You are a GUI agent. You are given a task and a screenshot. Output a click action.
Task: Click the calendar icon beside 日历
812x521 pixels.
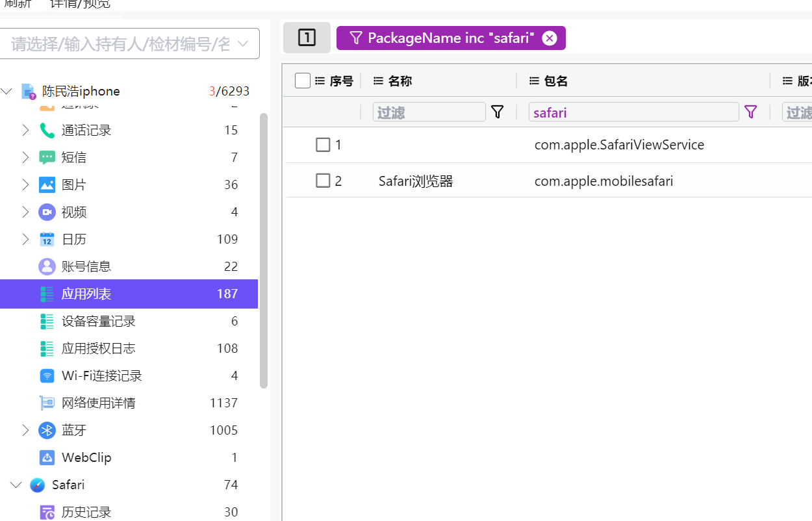[x=47, y=239]
